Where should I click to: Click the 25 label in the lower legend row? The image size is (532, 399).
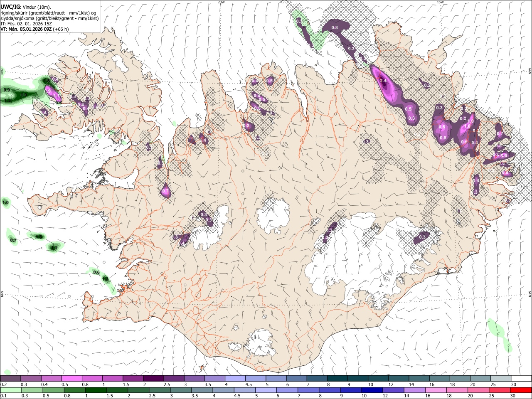click(492, 396)
